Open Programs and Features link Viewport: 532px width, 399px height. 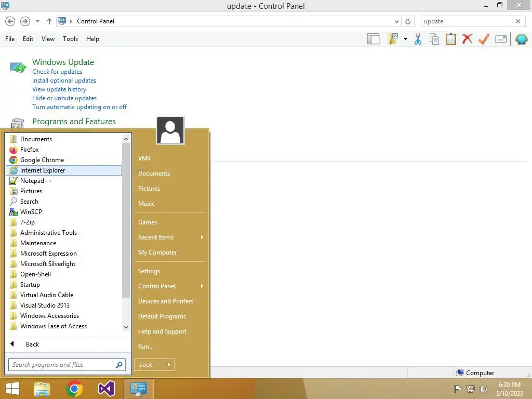click(x=74, y=122)
